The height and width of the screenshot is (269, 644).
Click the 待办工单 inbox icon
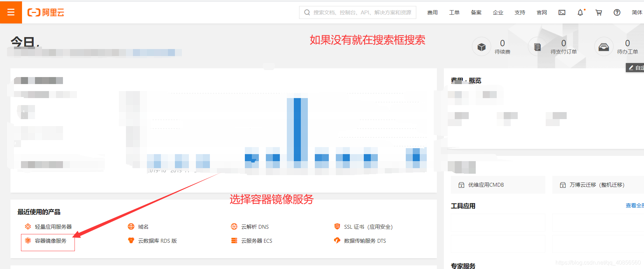(x=604, y=47)
